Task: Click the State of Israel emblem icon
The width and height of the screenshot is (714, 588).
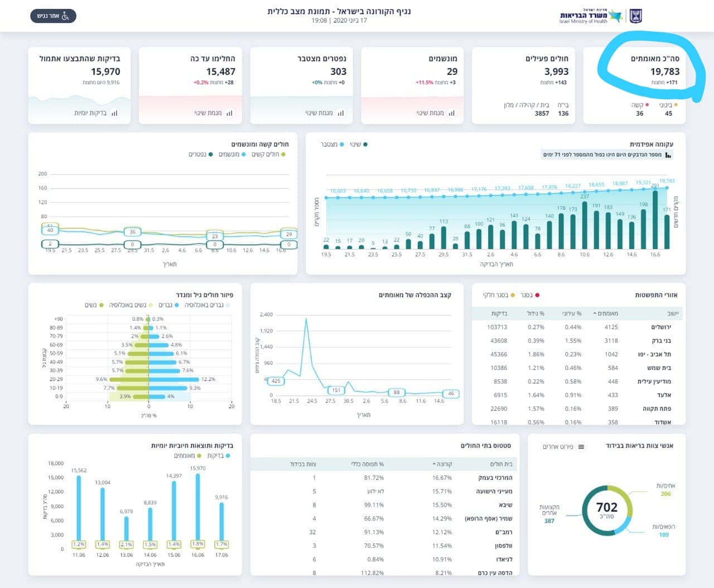Action: point(636,16)
